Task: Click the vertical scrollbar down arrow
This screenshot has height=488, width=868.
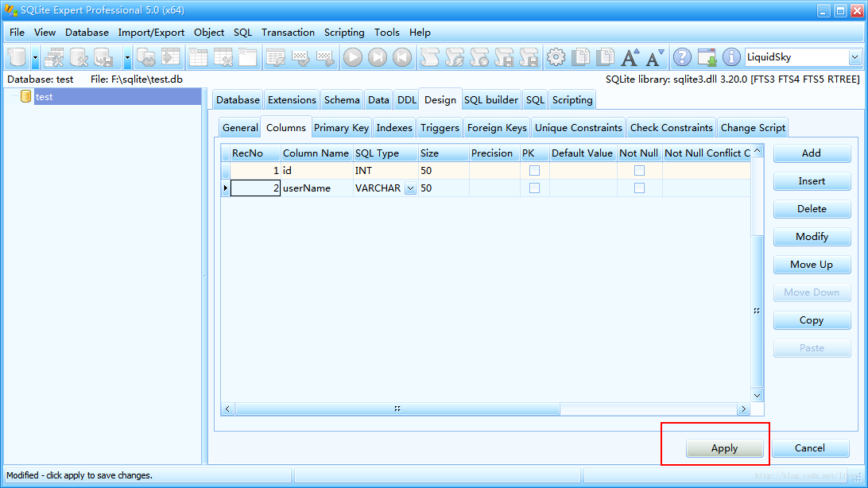Action: point(758,396)
